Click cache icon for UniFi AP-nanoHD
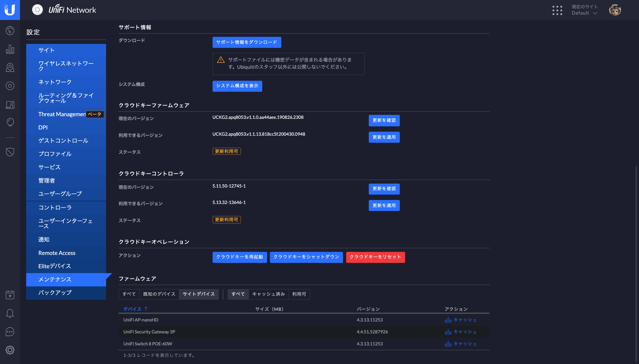Image resolution: width=639 pixels, height=364 pixels. pyautogui.click(x=448, y=320)
